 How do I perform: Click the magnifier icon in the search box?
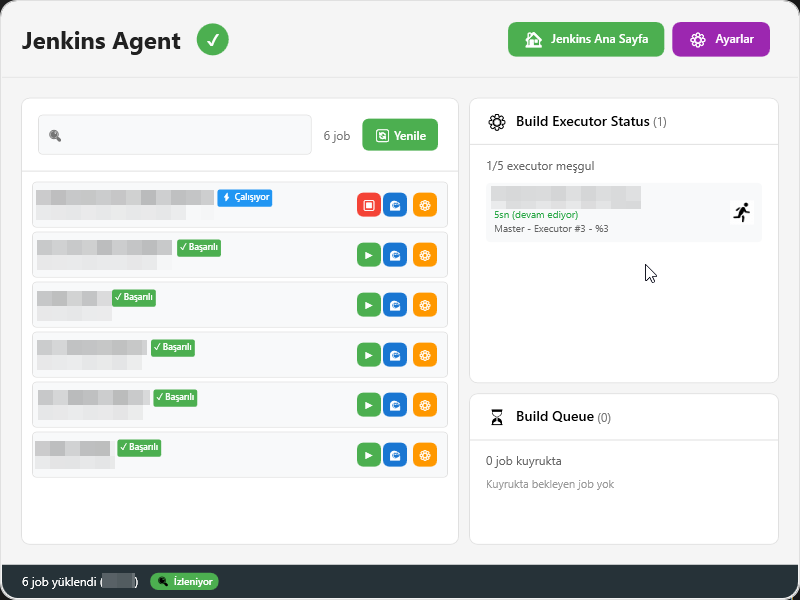point(55,135)
